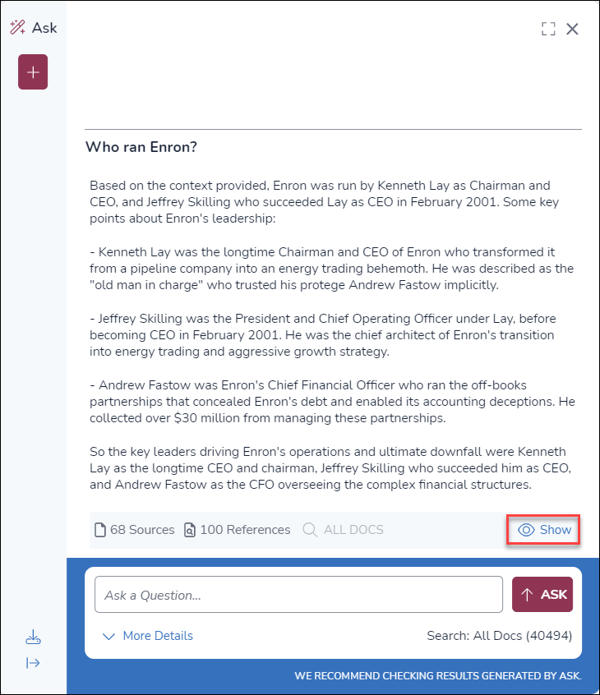The width and height of the screenshot is (600, 695).
Task: Click the Ask a Question input field
Action: 298,595
